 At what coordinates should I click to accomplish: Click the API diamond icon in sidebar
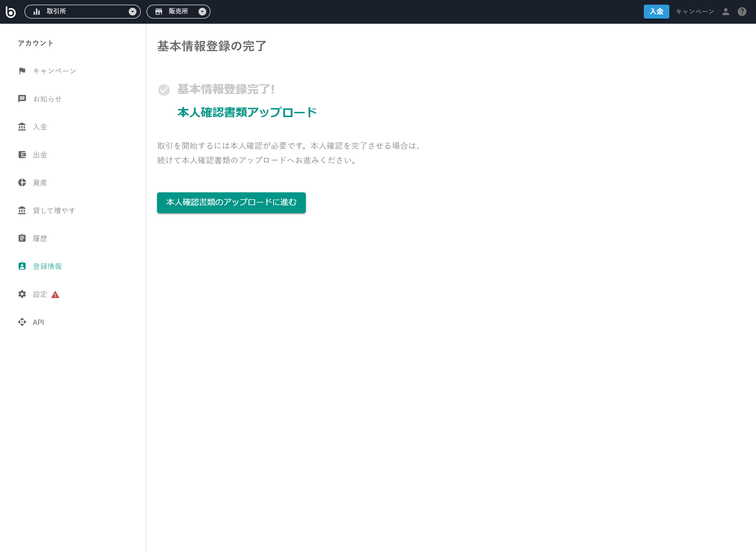(x=22, y=322)
